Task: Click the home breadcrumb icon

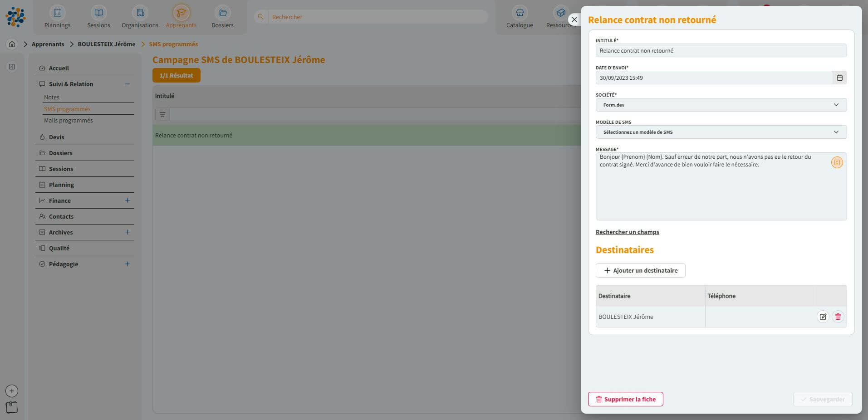Action: 11,44
